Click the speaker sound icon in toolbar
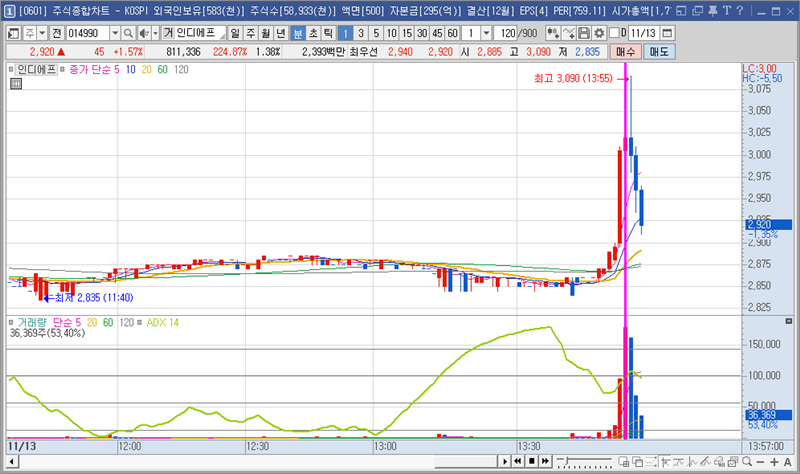Image resolution: width=800 pixels, height=474 pixels. (x=143, y=33)
